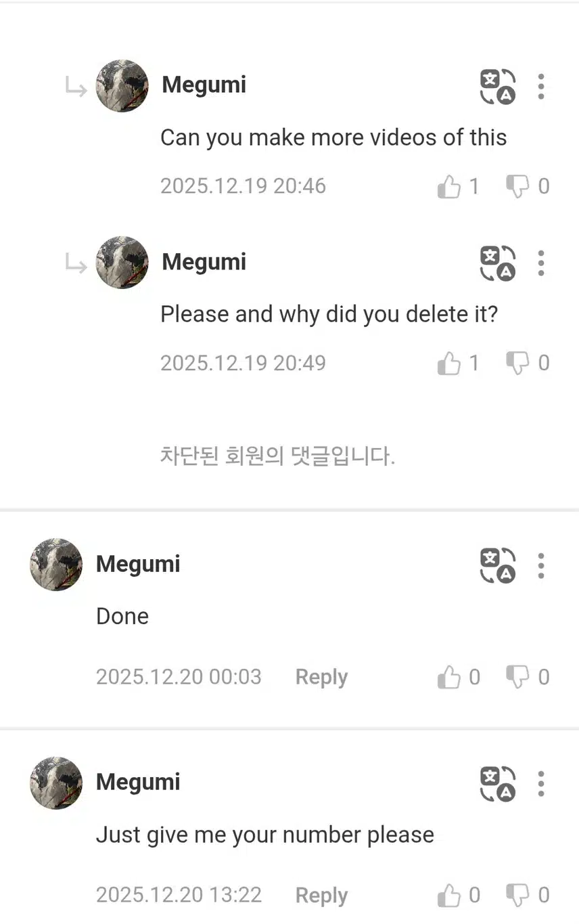Dislike the "Please and why did you delete it?" reply
Screen dimensions: 579x924
pyautogui.click(x=517, y=364)
